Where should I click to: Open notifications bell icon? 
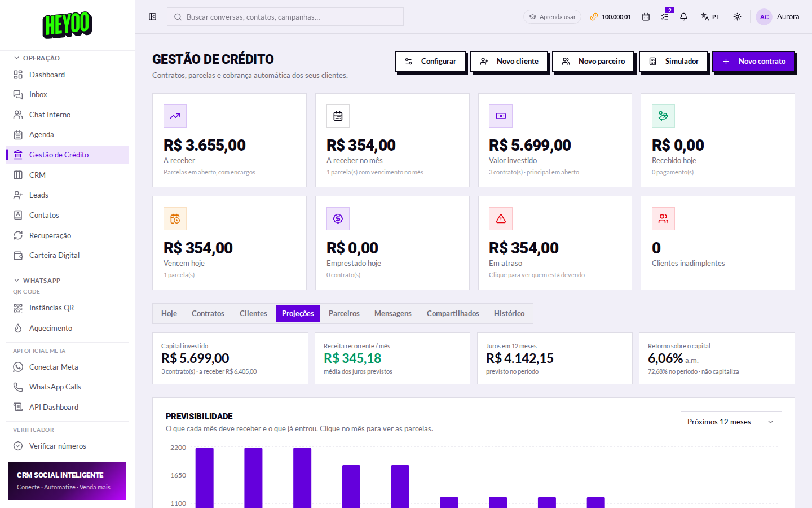(x=683, y=17)
